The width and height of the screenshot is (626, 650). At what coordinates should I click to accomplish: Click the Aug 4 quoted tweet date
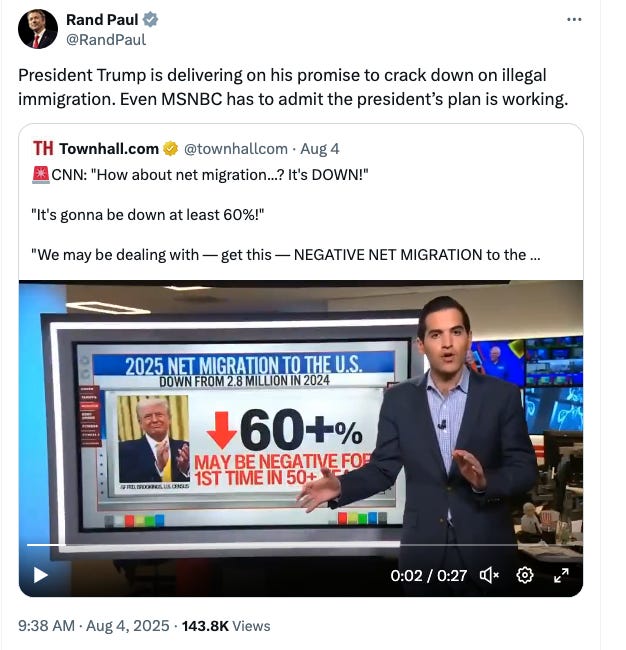[320, 149]
